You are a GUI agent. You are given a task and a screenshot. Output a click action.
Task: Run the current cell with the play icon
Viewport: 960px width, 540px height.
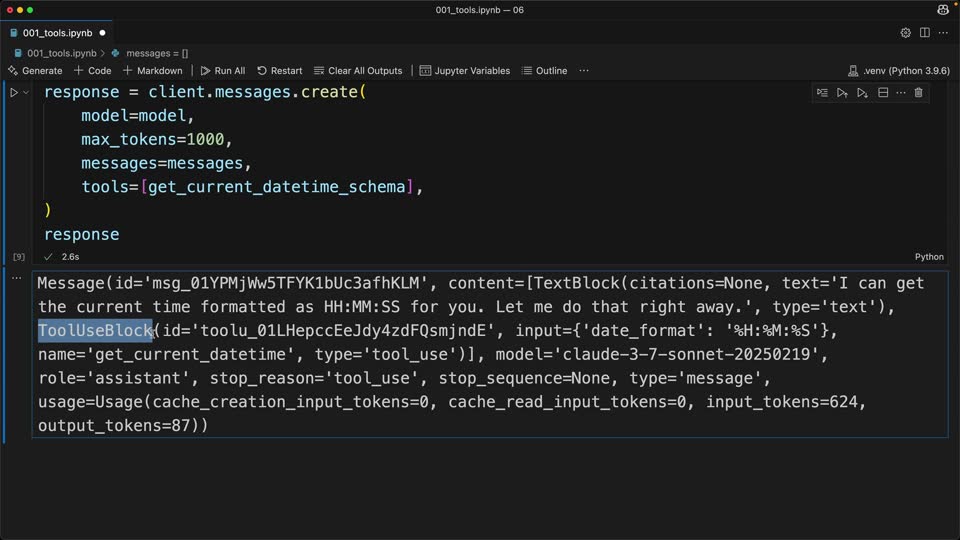coord(13,92)
